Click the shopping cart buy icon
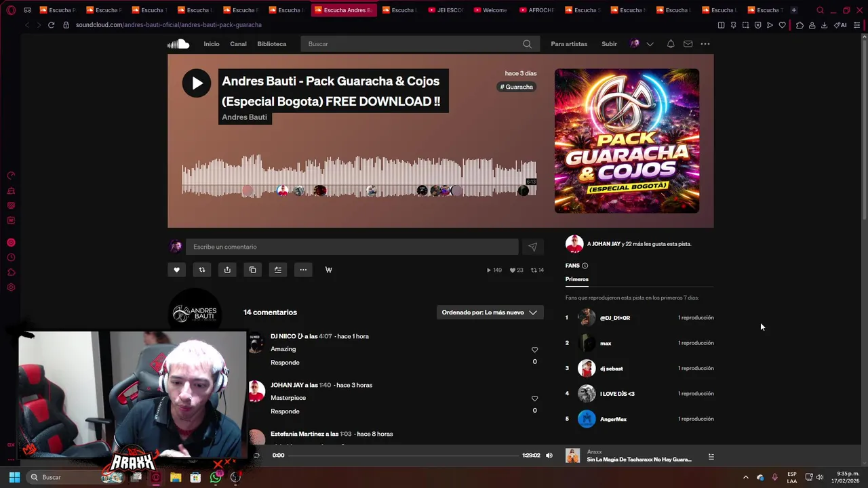The height and width of the screenshot is (488, 868). 329,270
